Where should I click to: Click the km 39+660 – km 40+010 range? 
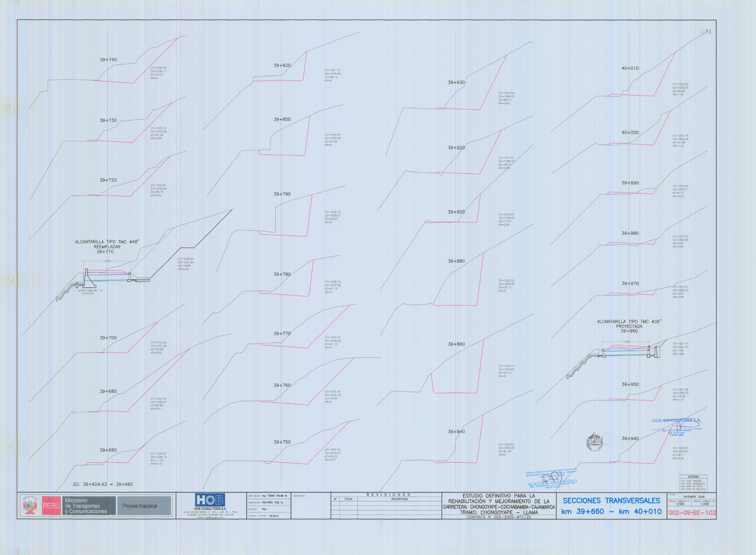611,512
